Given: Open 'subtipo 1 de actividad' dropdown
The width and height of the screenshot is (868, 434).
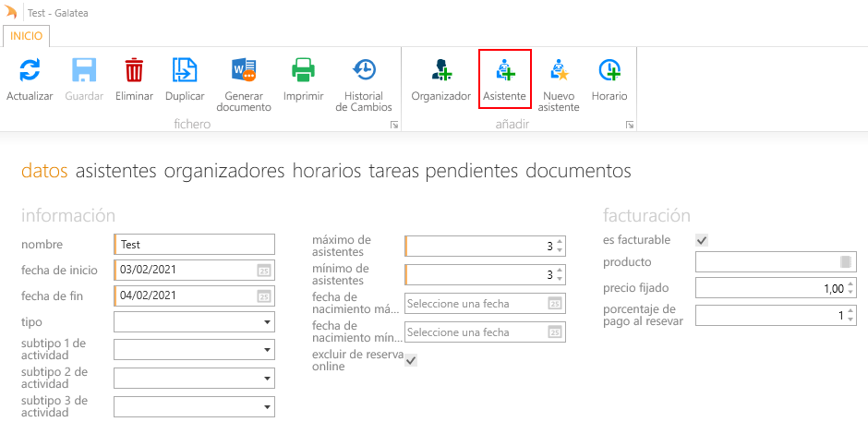Looking at the screenshot, I should coord(267,350).
